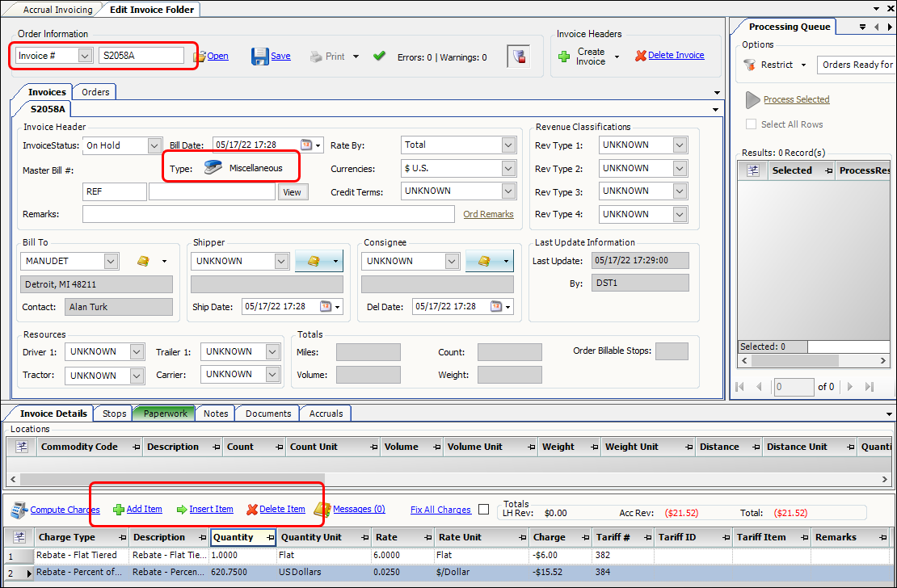Open the Rate By dropdown
The image size is (897, 588).
507,145
